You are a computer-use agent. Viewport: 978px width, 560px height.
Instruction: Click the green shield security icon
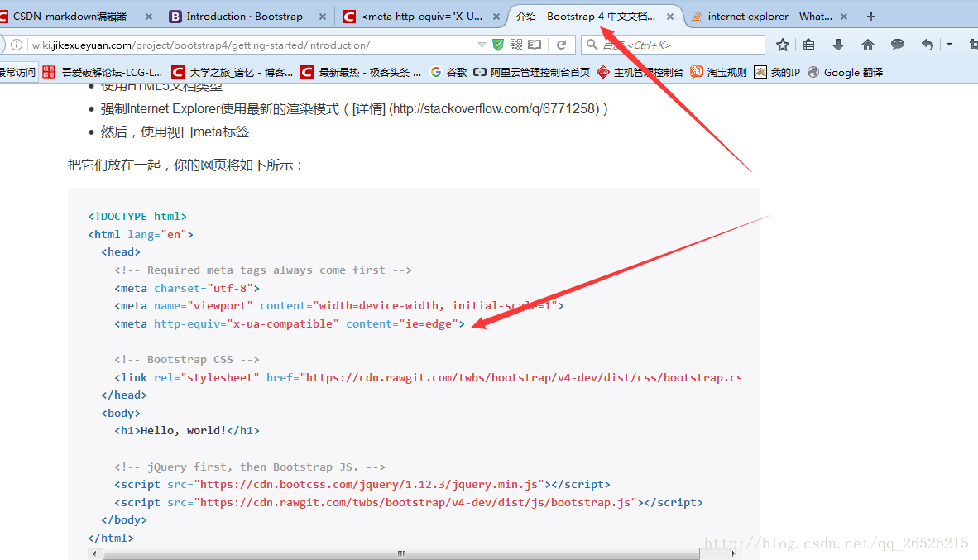tap(498, 45)
